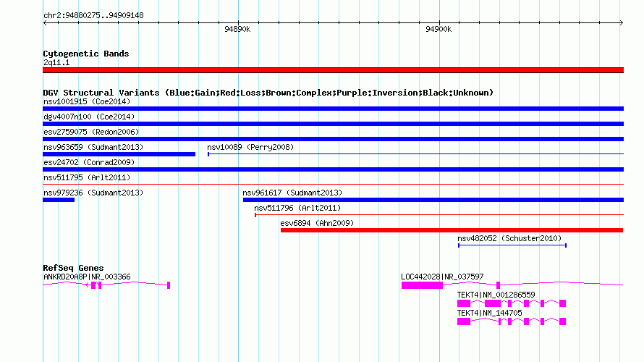Click the blue bar under dgv4007n100
Screen dimensions: 644x362
pos(333,124)
